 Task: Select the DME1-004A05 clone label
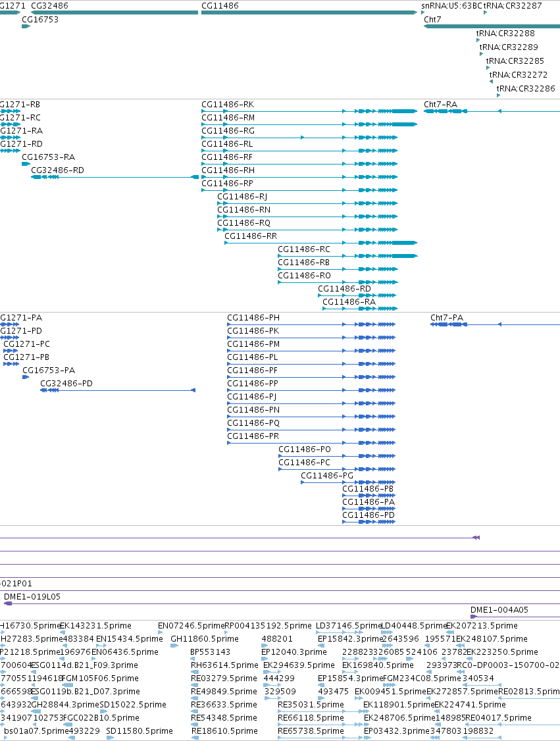coord(499,611)
